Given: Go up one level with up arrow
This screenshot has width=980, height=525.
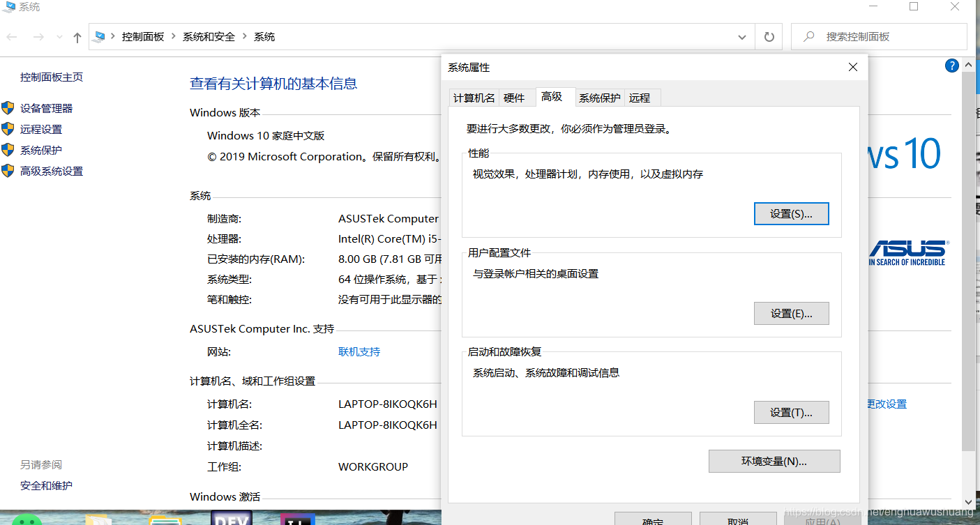Looking at the screenshot, I should click(x=77, y=37).
